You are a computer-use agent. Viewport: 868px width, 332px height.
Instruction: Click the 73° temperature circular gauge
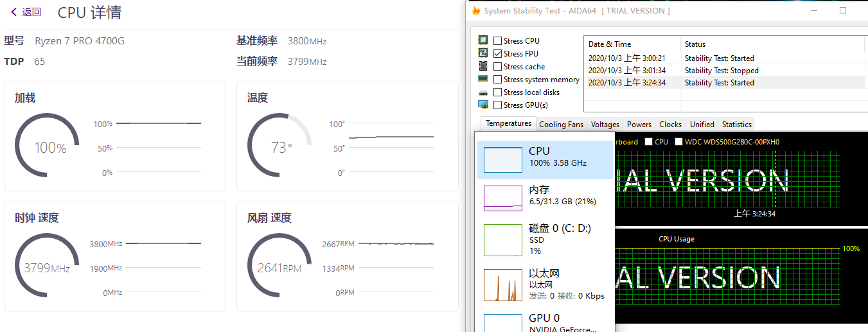coord(280,146)
